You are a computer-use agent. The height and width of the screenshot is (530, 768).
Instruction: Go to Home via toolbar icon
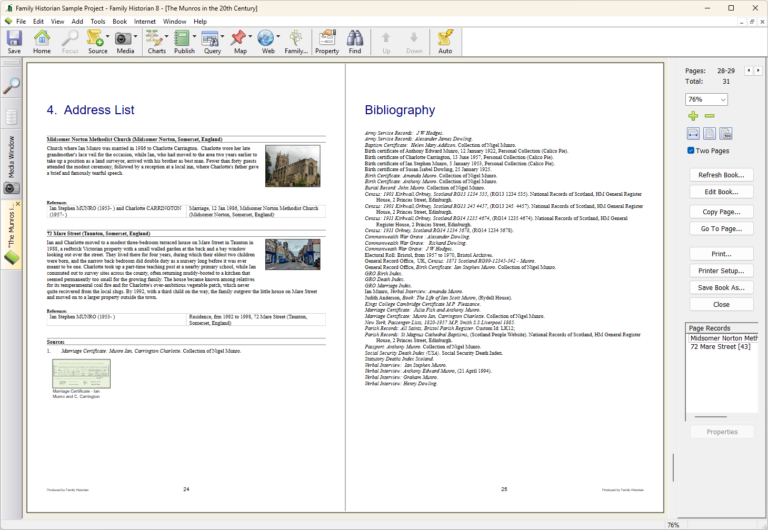42,42
